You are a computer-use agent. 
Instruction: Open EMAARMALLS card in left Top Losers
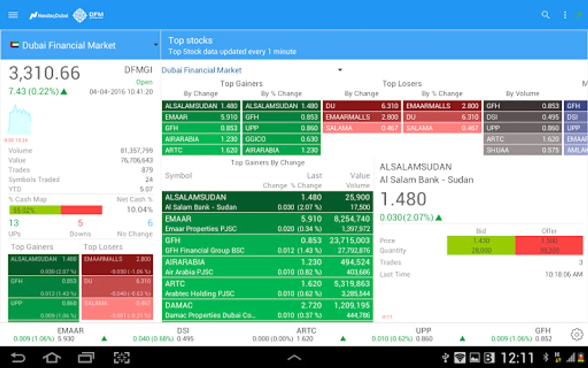[118, 265]
